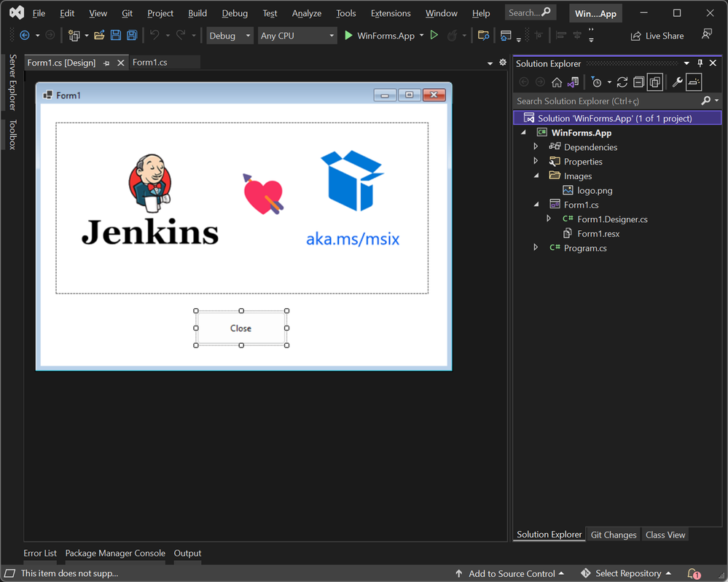Open the Analyze menu
The width and height of the screenshot is (728, 582).
click(x=306, y=13)
